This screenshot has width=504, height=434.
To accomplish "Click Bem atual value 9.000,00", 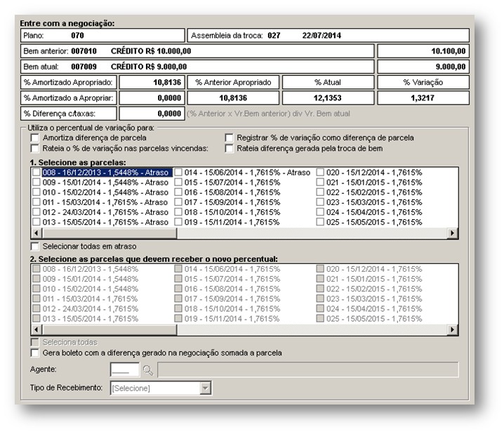I will 451,67.
